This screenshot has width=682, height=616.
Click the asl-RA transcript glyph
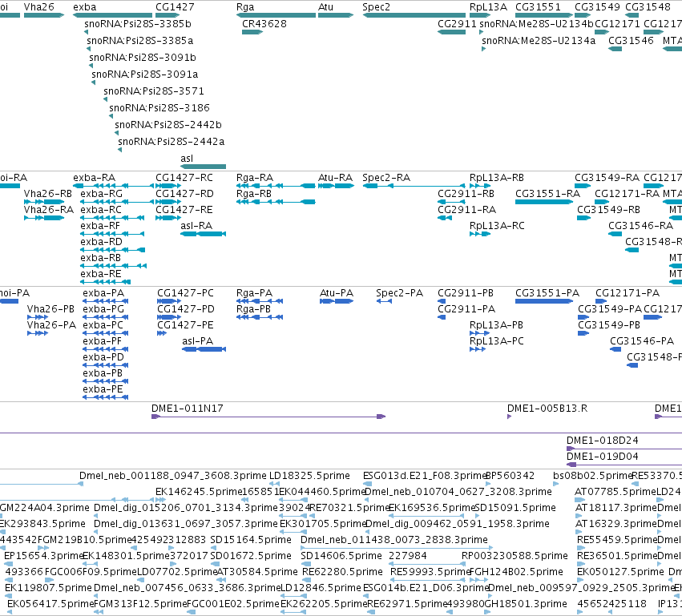(203, 234)
